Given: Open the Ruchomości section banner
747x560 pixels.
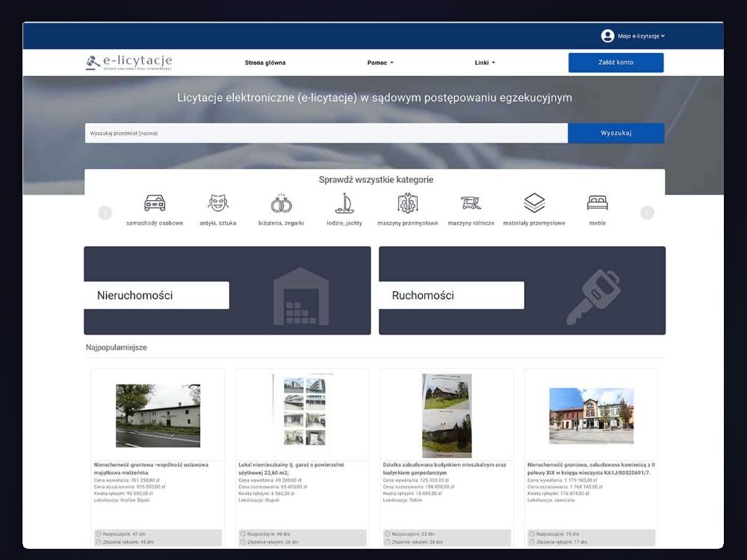Looking at the screenshot, I should tap(522, 290).
